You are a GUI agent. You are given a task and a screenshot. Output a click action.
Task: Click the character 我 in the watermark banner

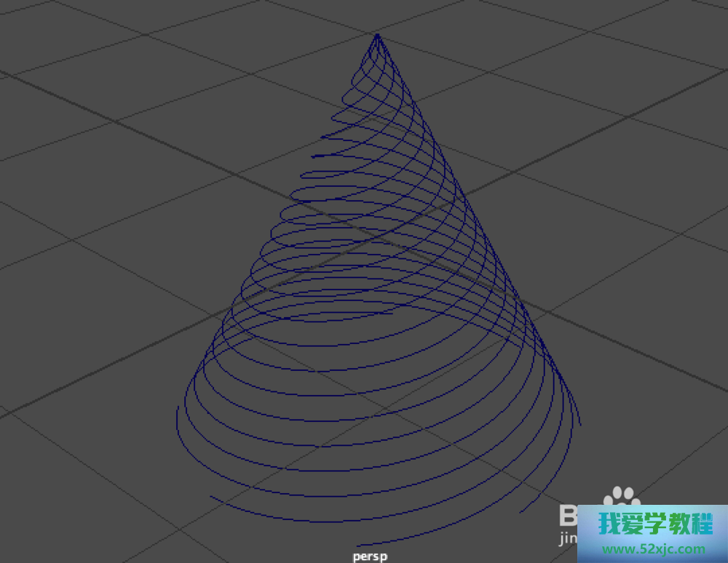pos(609,523)
